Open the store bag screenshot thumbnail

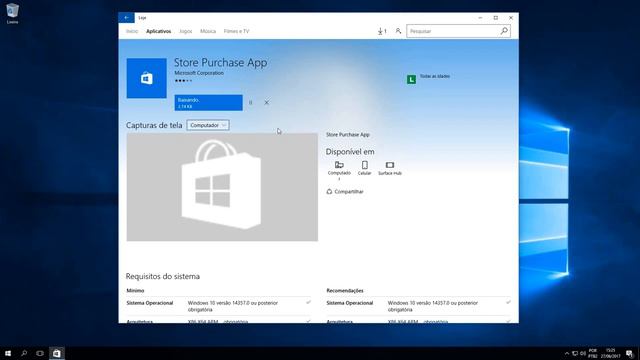[222, 187]
